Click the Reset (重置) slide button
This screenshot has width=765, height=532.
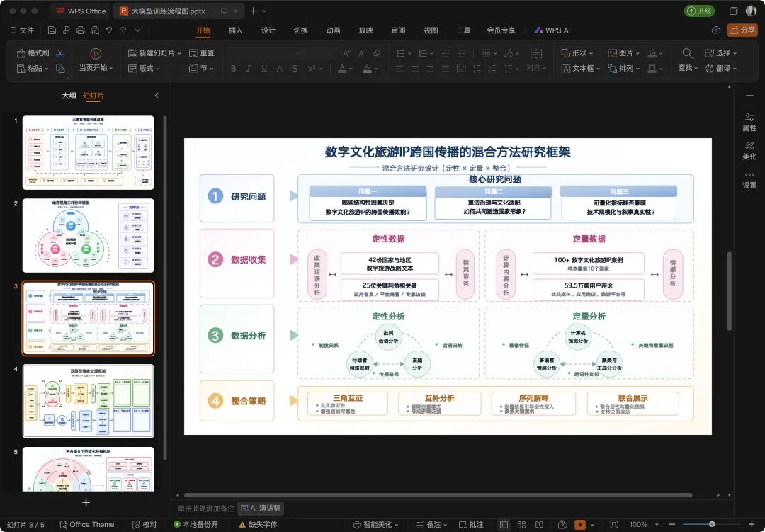coord(201,53)
